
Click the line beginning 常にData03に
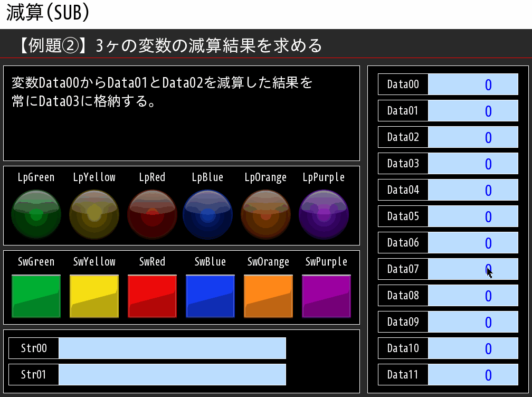point(83,101)
